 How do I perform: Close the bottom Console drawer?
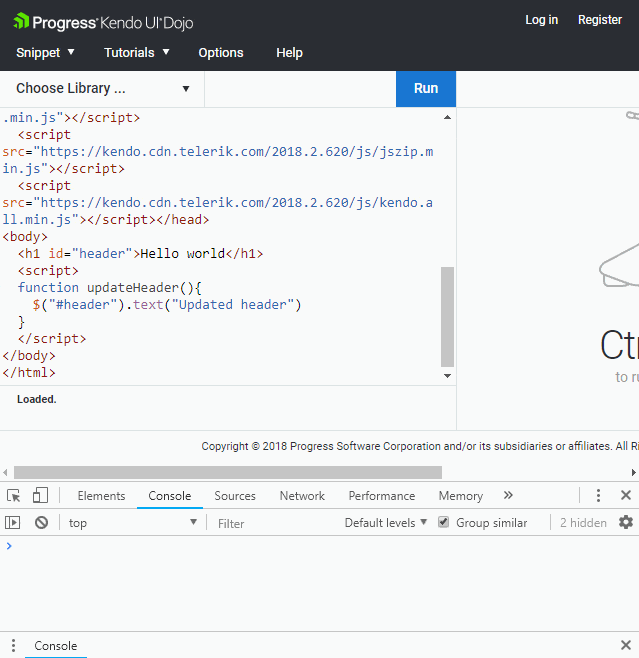click(x=626, y=645)
